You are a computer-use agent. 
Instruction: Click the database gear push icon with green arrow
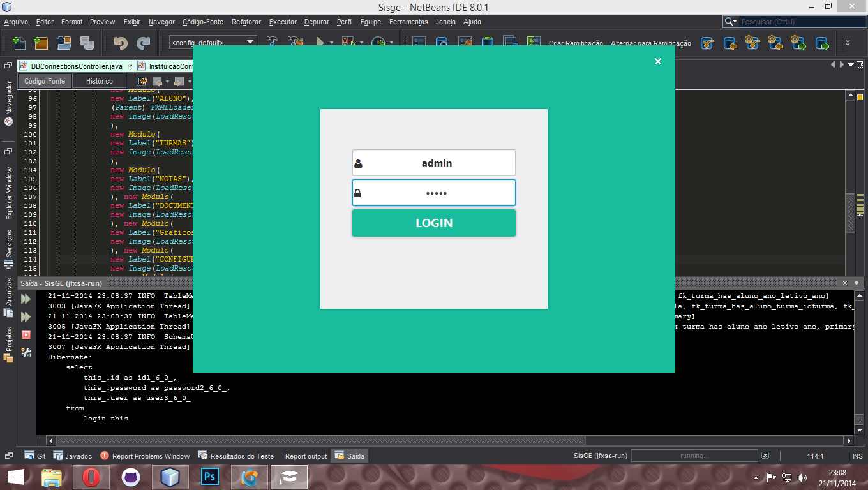click(798, 43)
